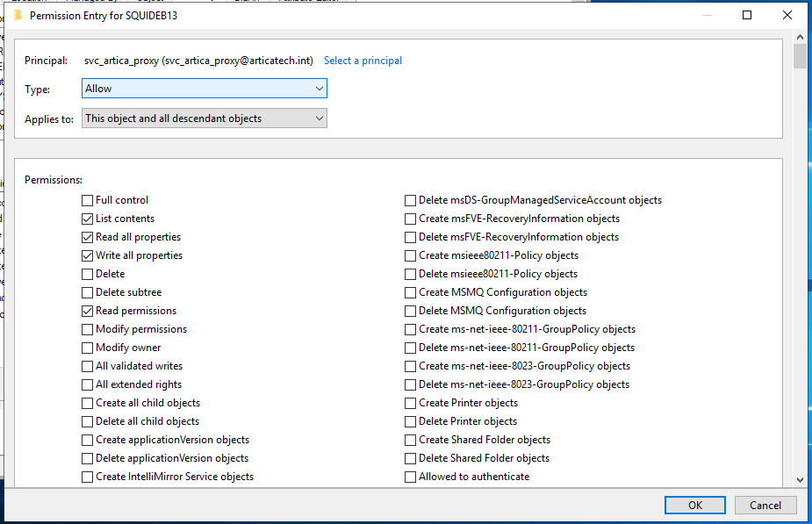812x524 pixels.
Task: Click the Select a principal link
Action: point(363,61)
